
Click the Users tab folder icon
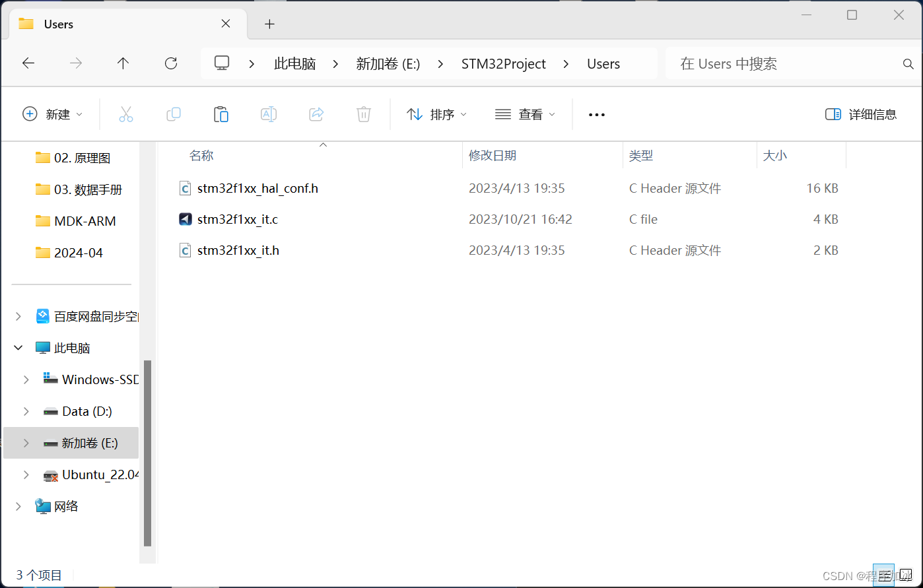point(26,24)
